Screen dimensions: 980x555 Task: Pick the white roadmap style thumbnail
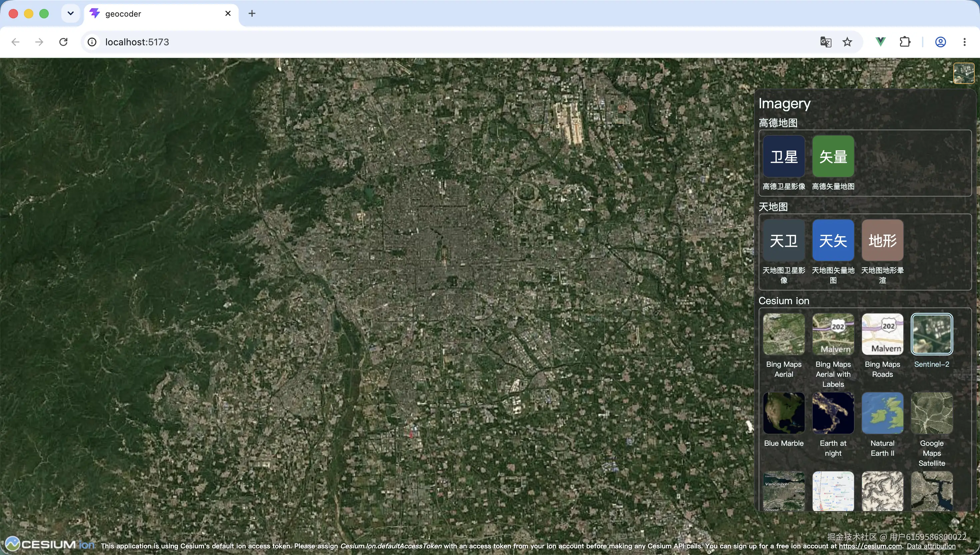[x=833, y=491]
